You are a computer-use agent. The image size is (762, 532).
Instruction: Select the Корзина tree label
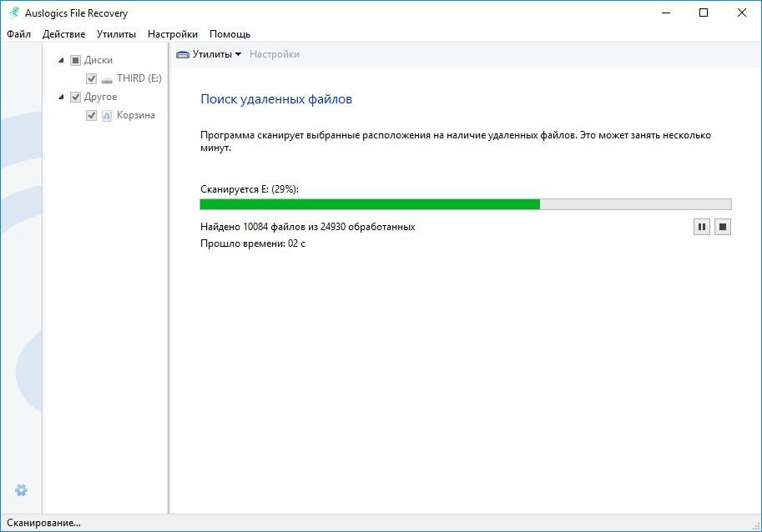[x=136, y=116]
